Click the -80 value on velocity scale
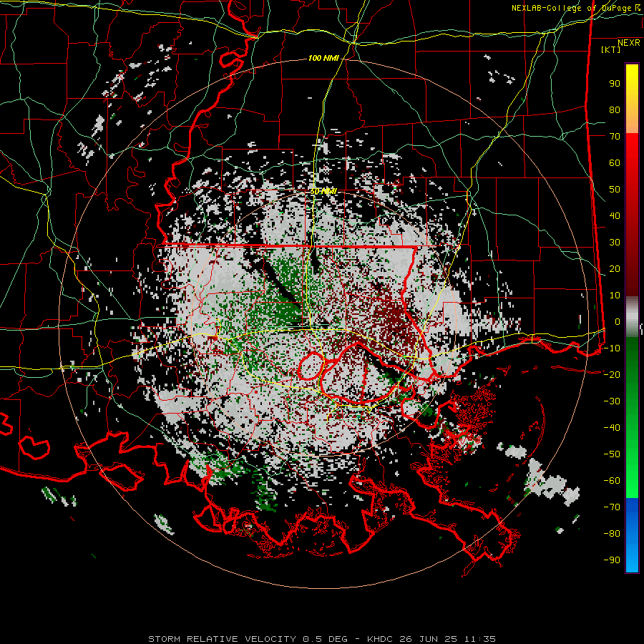Image resolution: width=644 pixels, height=644 pixels. (612, 534)
